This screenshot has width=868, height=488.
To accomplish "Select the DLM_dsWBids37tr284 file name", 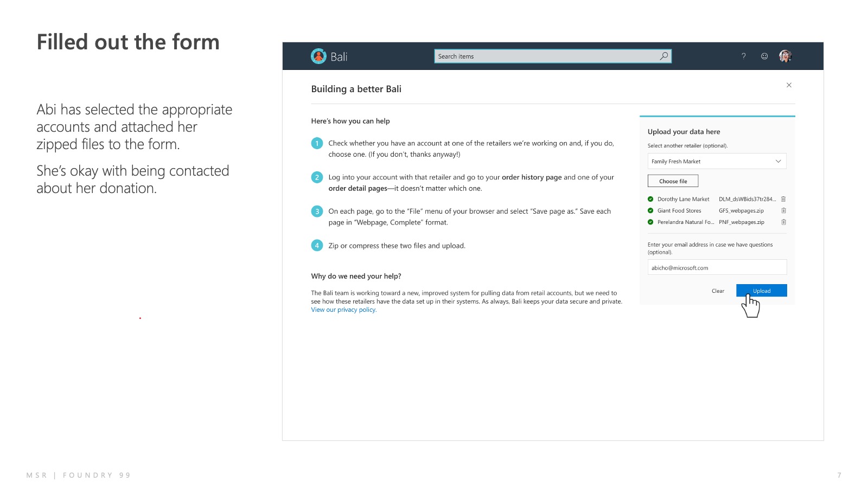I will coord(748,199).
